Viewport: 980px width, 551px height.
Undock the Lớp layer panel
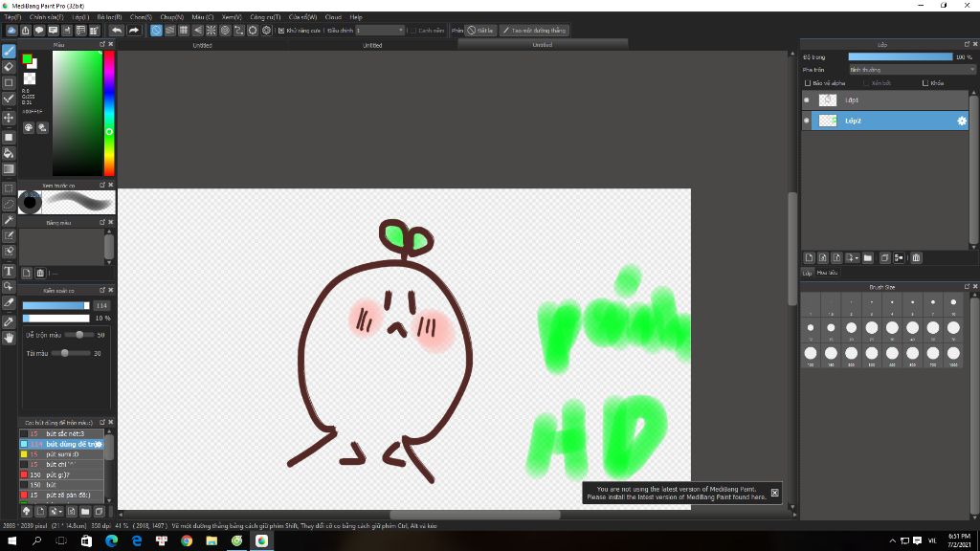(x=967, y=44)
